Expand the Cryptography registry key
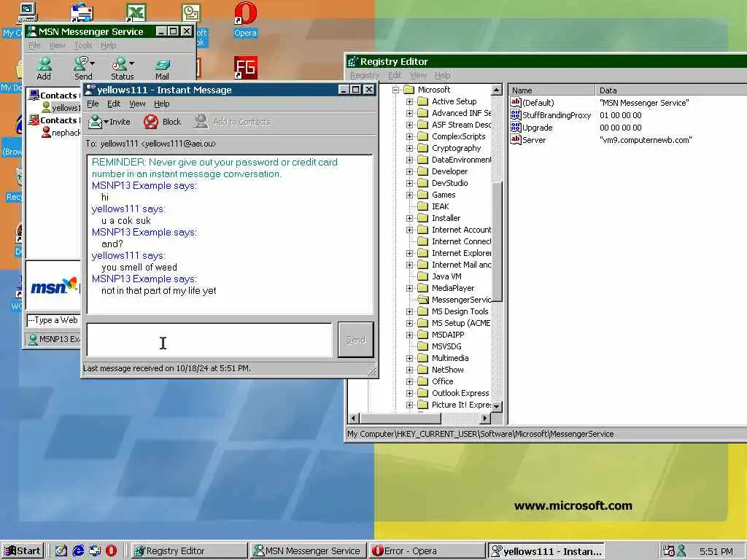The width and height of the screenshot is (747, 560). tap(410, 148)
